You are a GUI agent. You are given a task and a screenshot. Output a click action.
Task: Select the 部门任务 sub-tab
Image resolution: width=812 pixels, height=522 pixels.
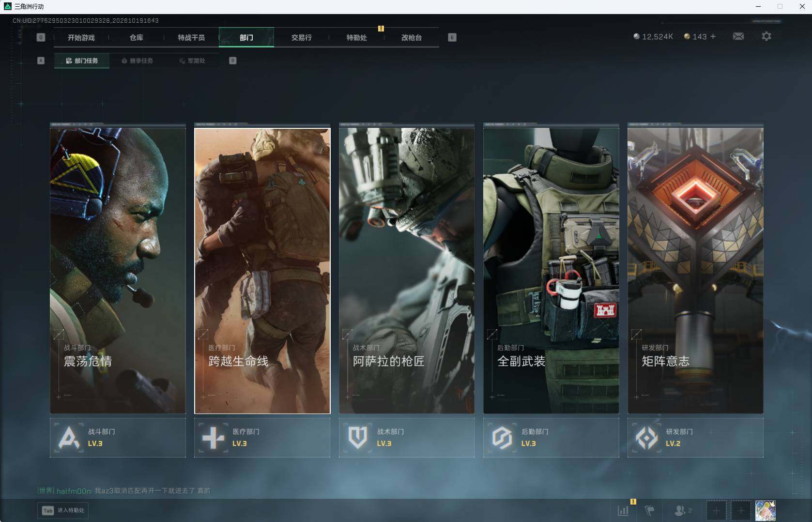[x=82, y=61]
